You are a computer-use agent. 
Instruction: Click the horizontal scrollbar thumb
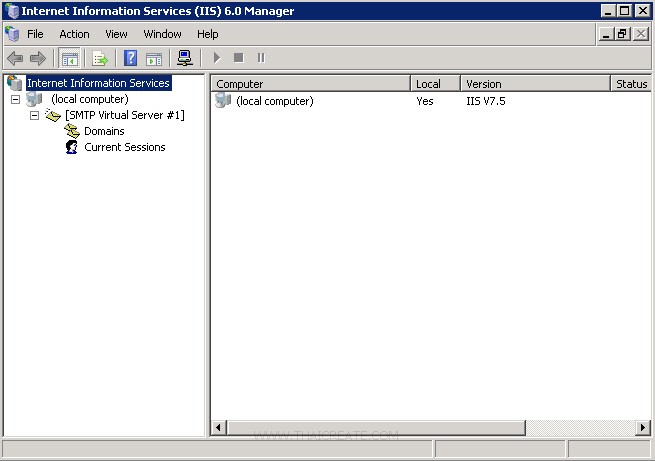(376, 428)
